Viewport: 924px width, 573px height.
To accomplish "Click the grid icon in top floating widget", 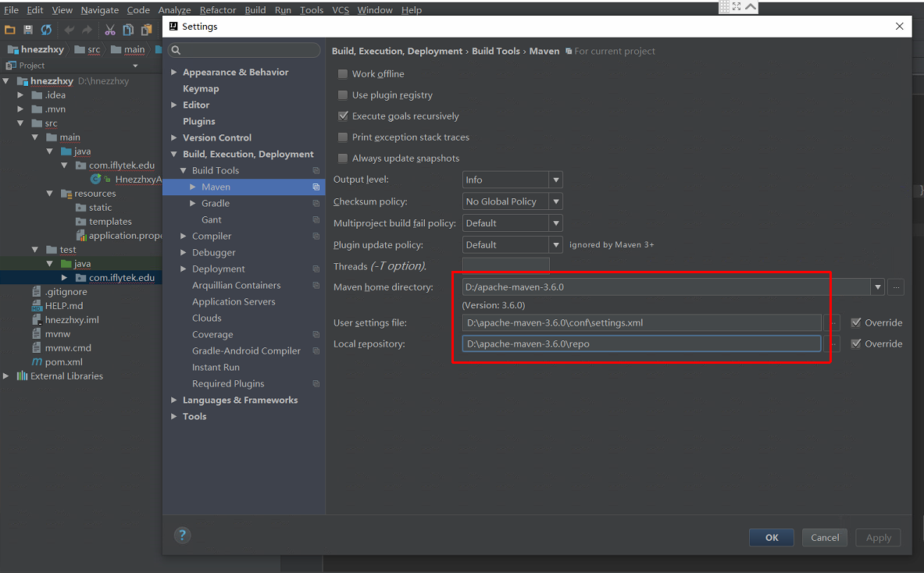I will click(x=724, y=6).
